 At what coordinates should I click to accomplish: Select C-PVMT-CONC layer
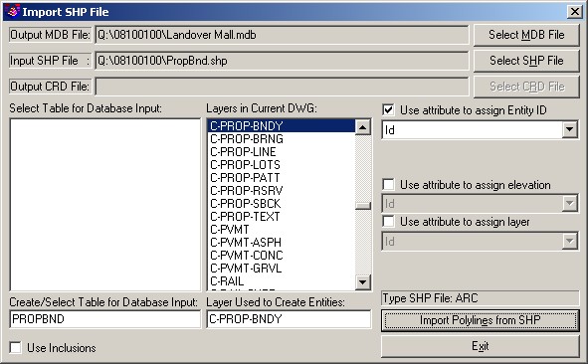pos(282,256)
